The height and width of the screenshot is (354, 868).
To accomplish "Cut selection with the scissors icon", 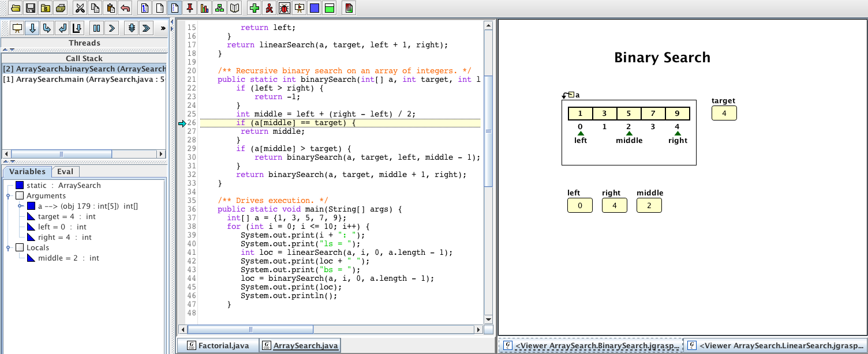I will 80,8.
